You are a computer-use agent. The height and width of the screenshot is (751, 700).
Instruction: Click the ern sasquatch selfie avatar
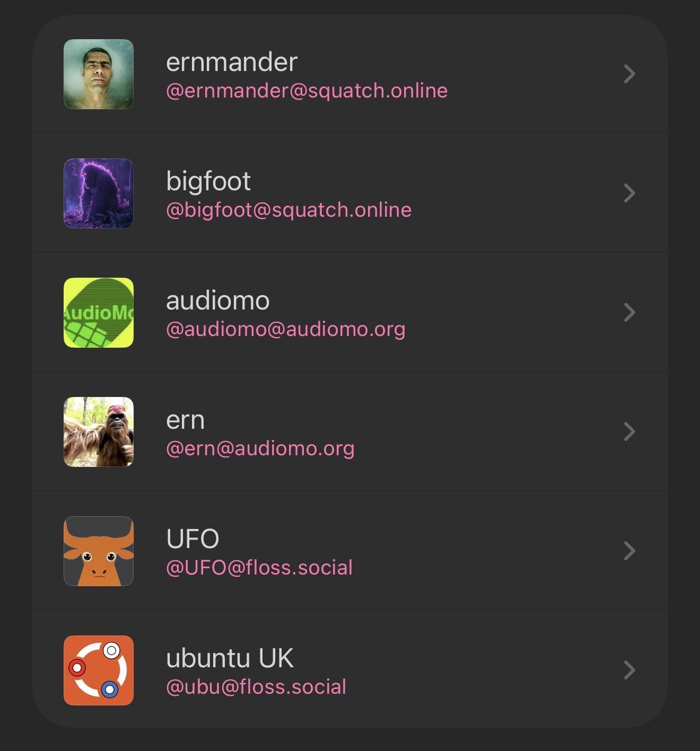click(99, 432)
